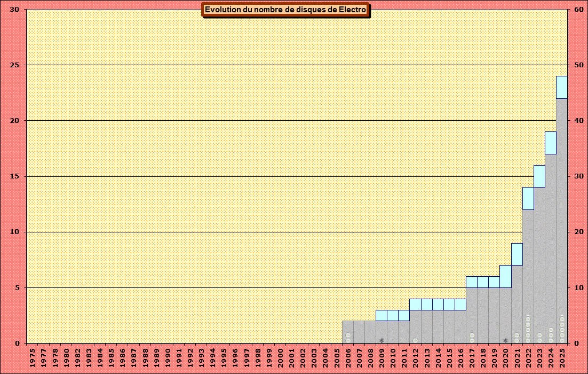Select the light blue segment atop the 2025 bar

(x=562, y=87)
